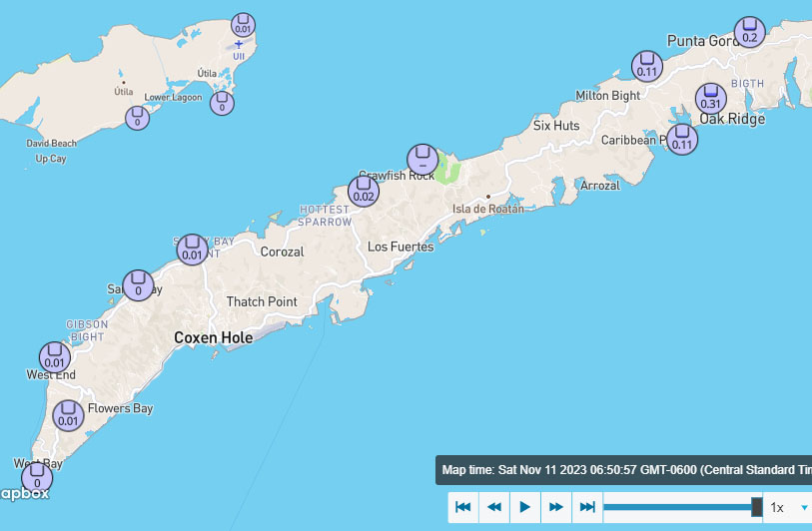Jump to the last time frame

[x=587, y=507]
